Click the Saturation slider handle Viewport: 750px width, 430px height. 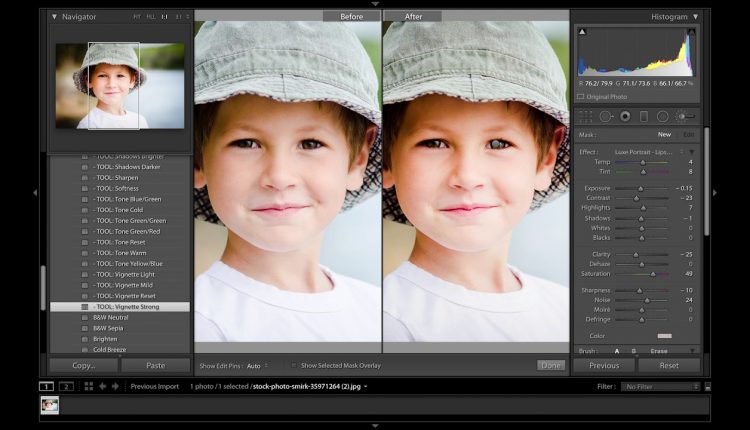click(x=653, y=274)
